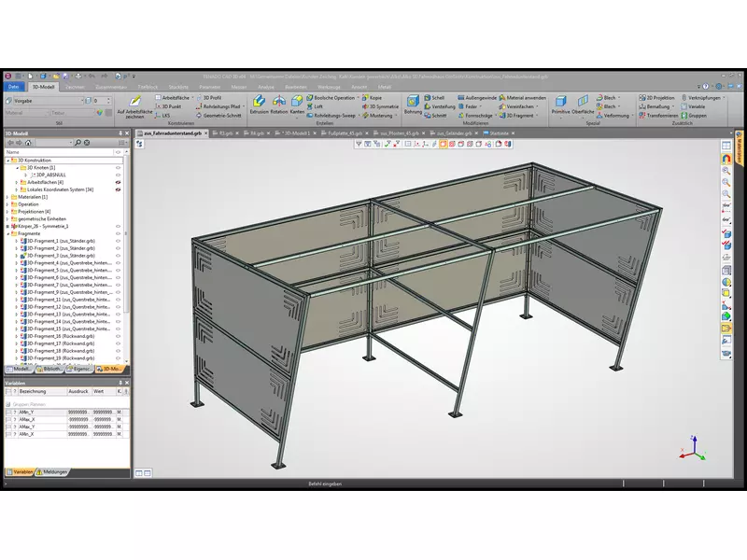This screenshot has width=747, height=560.
Task: Hide 3D-Fragment_1 (zus_Ständer.grb) via eye icon
Action: [x=118, y=241]
